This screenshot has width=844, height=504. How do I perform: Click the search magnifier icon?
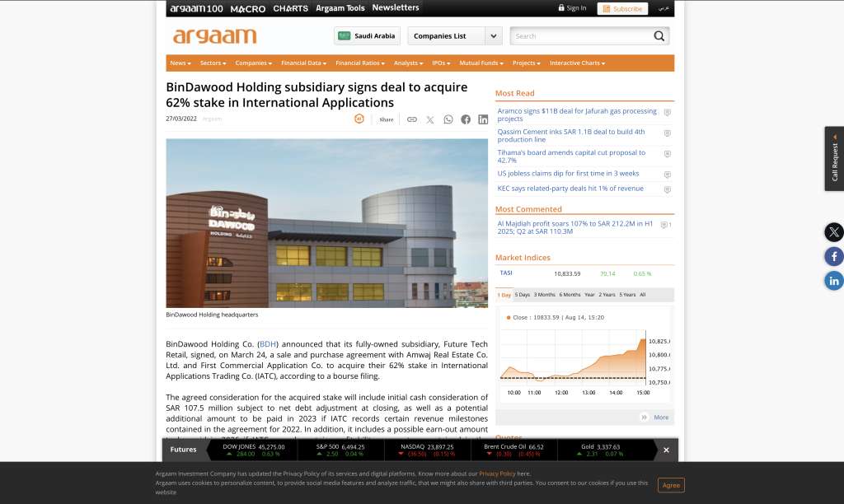pos(659,36)
